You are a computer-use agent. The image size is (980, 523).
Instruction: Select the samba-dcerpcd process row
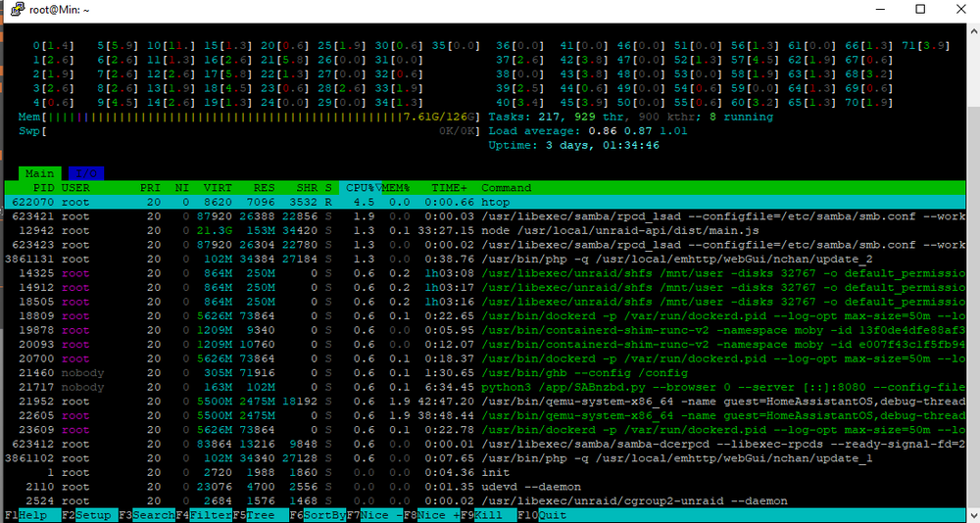(x=485, y=445)
